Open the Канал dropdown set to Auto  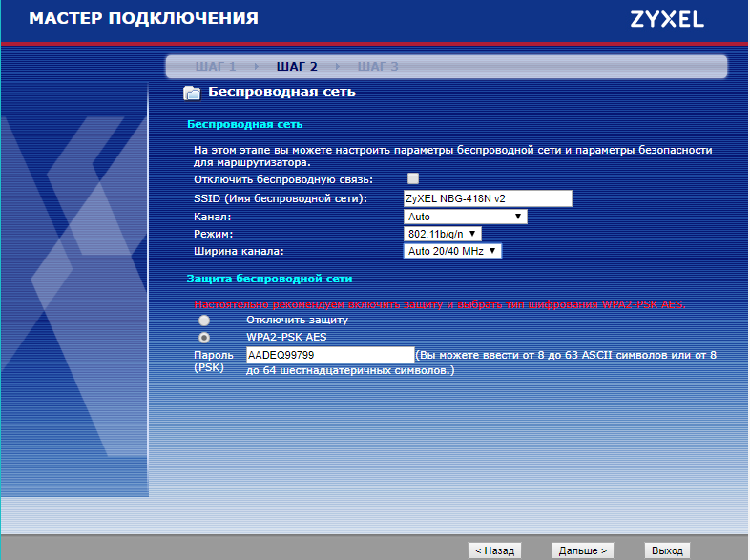tap(466, 217)
